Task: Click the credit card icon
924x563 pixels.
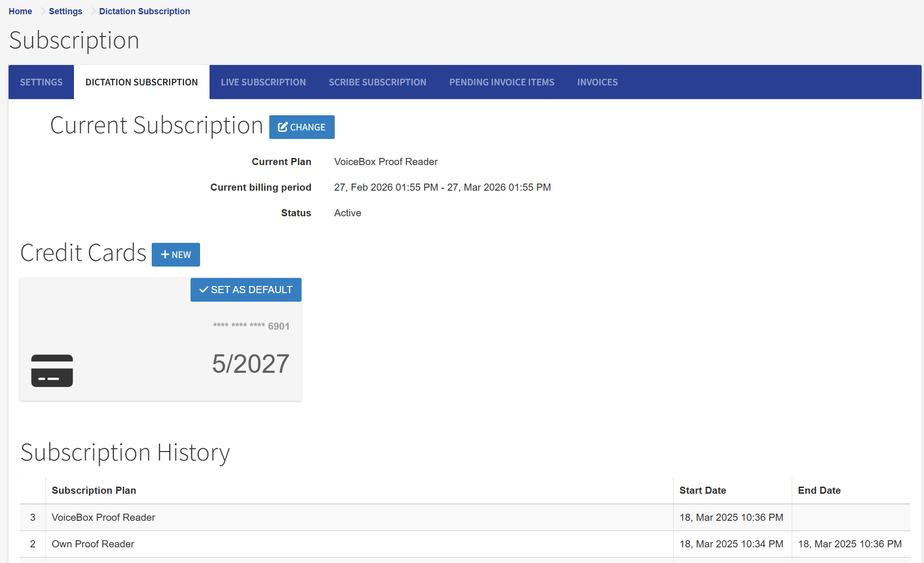Action: click(x=52, y=370)
